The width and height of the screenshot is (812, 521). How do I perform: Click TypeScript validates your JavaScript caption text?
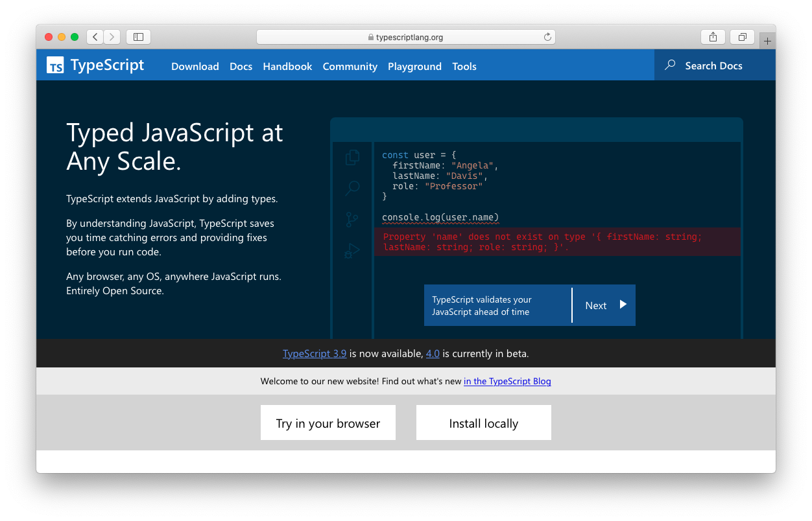(482, 306)
